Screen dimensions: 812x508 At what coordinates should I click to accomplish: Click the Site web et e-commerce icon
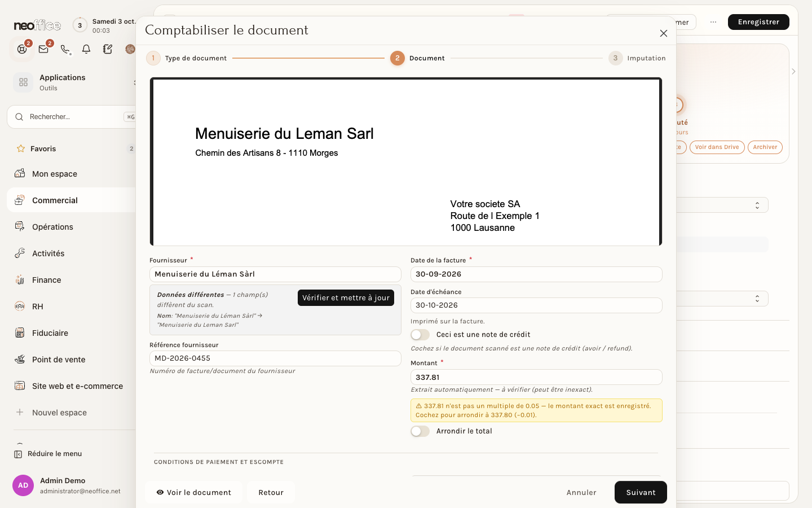(20, 386)
